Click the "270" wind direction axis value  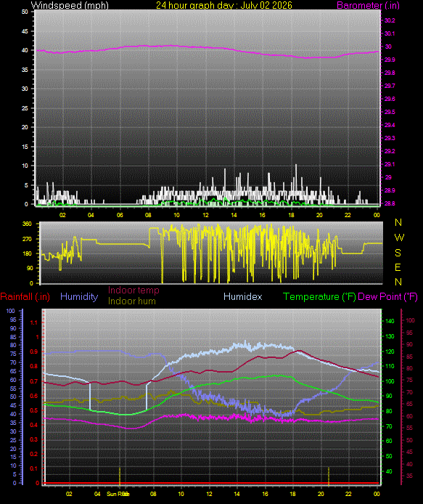click(x=28, y=239)
